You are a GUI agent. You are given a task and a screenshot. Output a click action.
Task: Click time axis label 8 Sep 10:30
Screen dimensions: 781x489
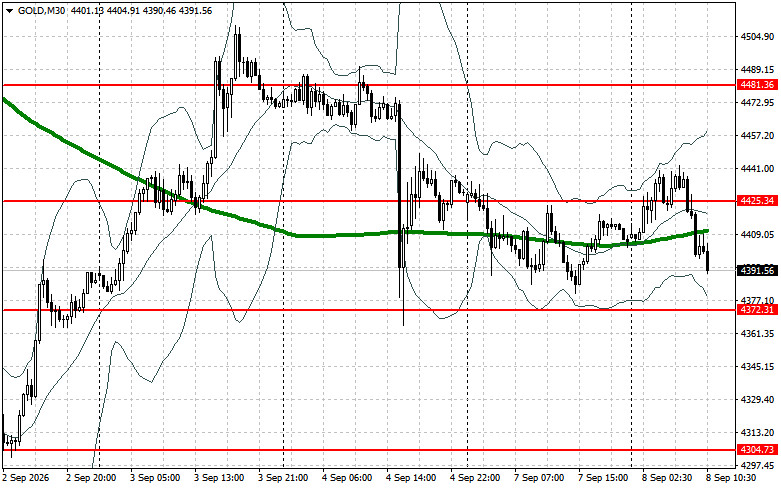coord(731,478)
